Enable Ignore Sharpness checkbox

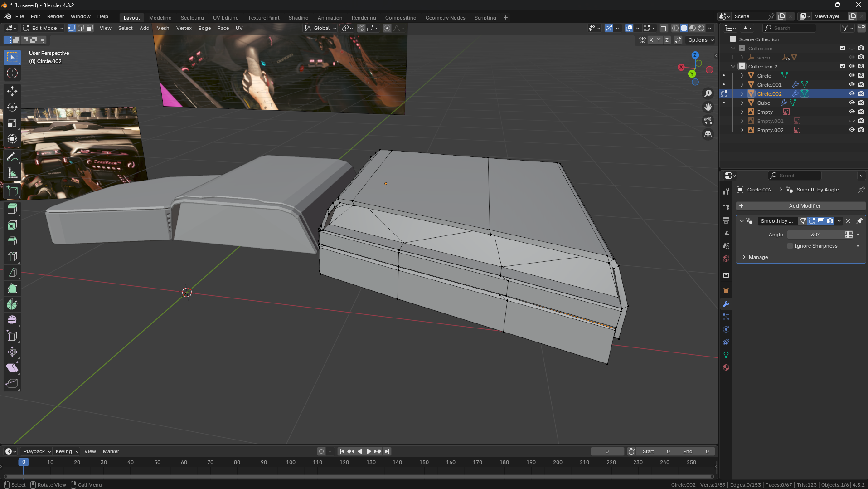790,246
